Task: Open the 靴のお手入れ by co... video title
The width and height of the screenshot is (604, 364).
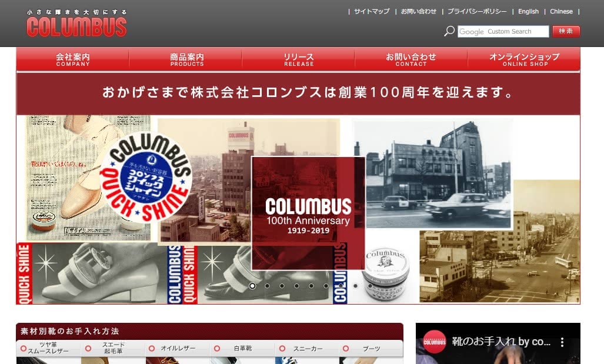Action: click(x=501, y=342)
